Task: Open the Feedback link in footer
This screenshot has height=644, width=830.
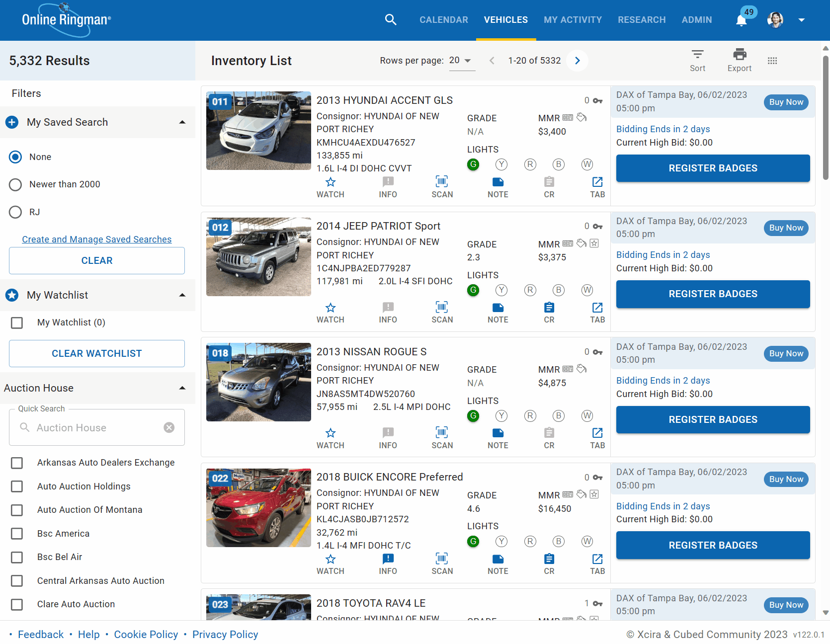Action: pos(41,635)
